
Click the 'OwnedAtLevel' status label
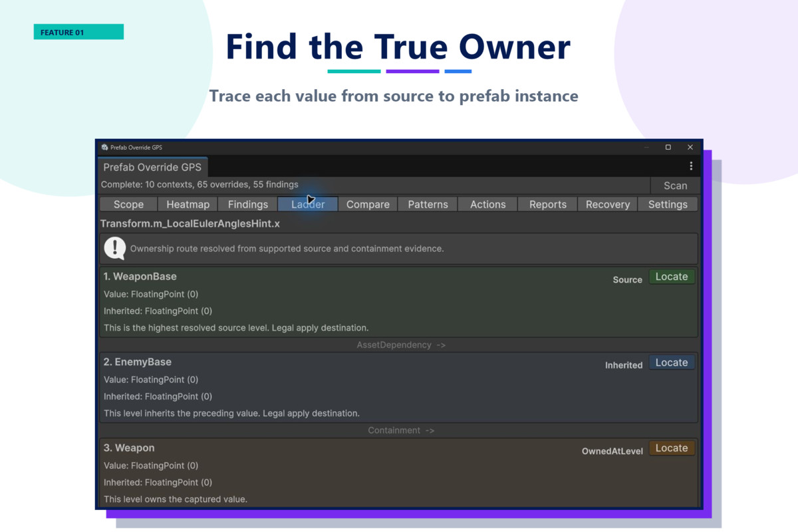(x=612, y=451)
